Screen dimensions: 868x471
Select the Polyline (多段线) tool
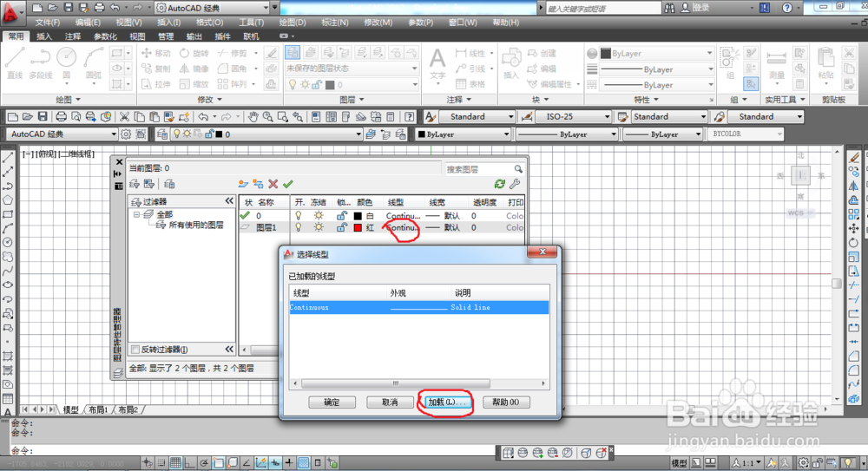click(x=41, y=62)
